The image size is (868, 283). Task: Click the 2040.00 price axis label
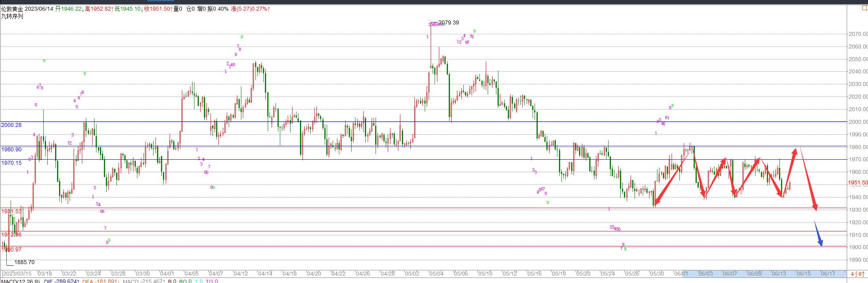click(858, 71)
